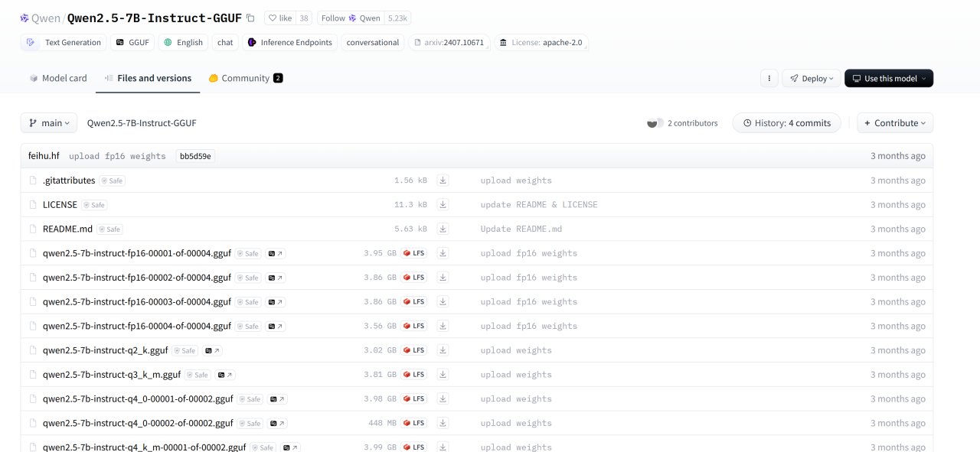Download qwen2.5-7b-instruct-fp16-00003-of-00004.gguf
Image resolution: width=980 pixels, height=452 pixels.
click(443, 302)
